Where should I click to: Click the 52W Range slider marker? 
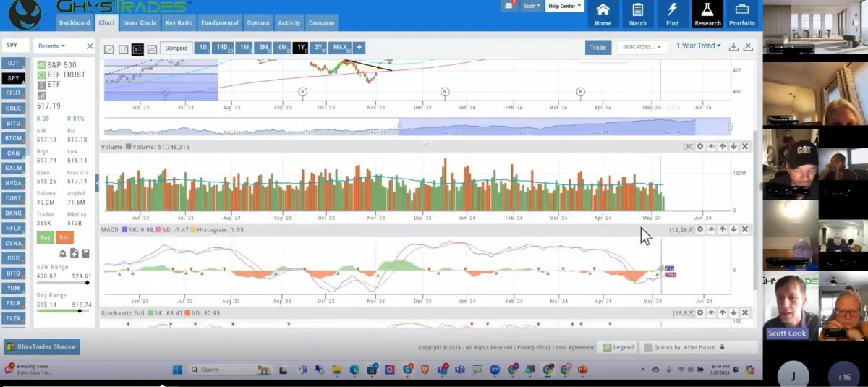click(88, 283)
